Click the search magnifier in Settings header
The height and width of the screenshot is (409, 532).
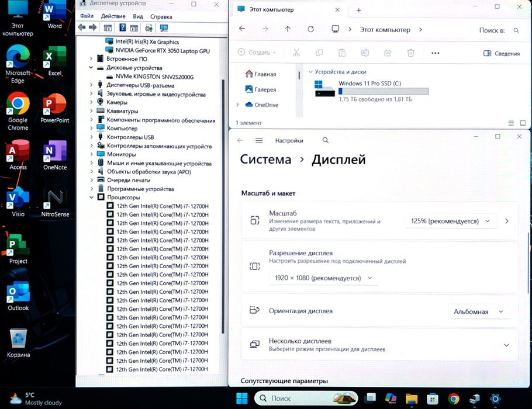tap(326, 140)
